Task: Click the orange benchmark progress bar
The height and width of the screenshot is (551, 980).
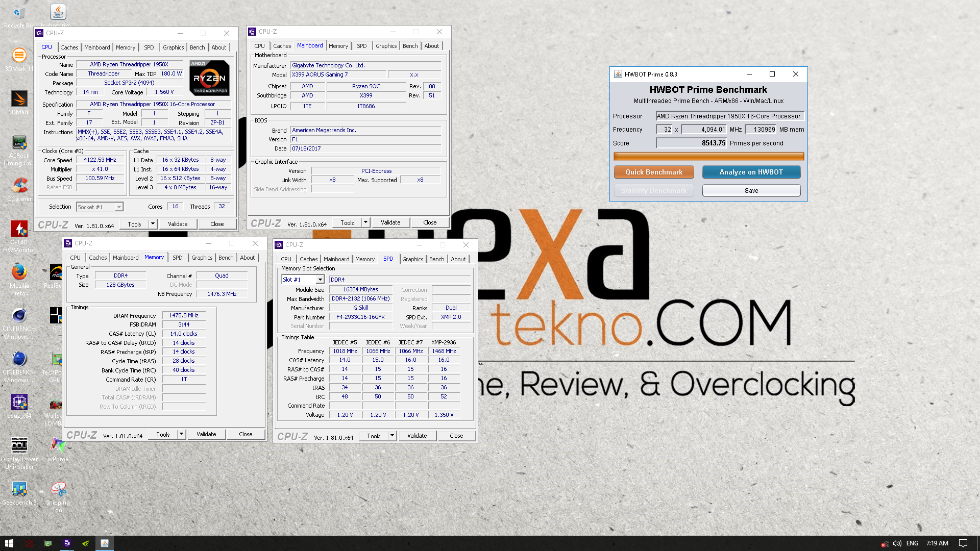Action: pos(708,157)
